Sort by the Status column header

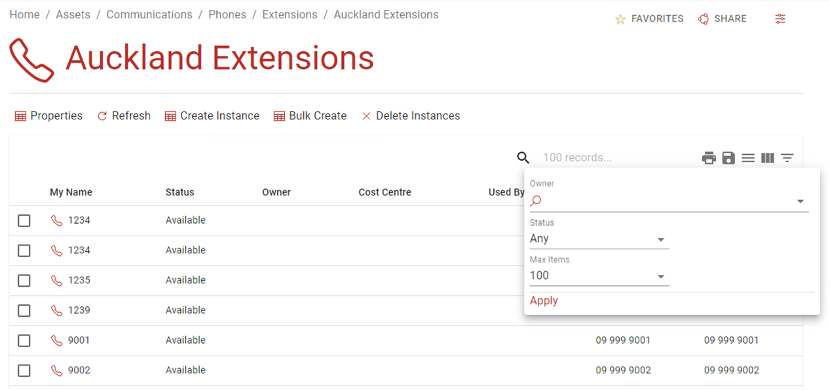point(179,193)
